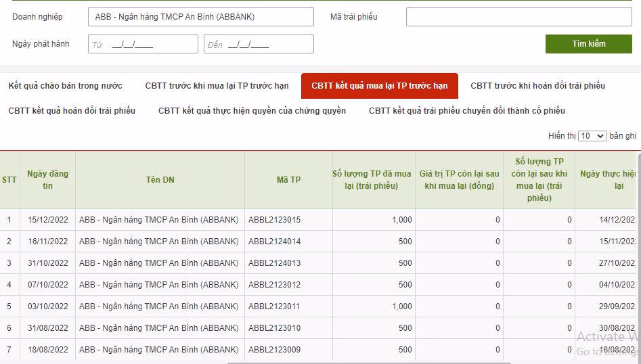Open CBTT kết quả trái phiếu chuyển đổi thành cổ phiếu tab
The width and height of the screenshot is (641, 364).
[466, 111]
